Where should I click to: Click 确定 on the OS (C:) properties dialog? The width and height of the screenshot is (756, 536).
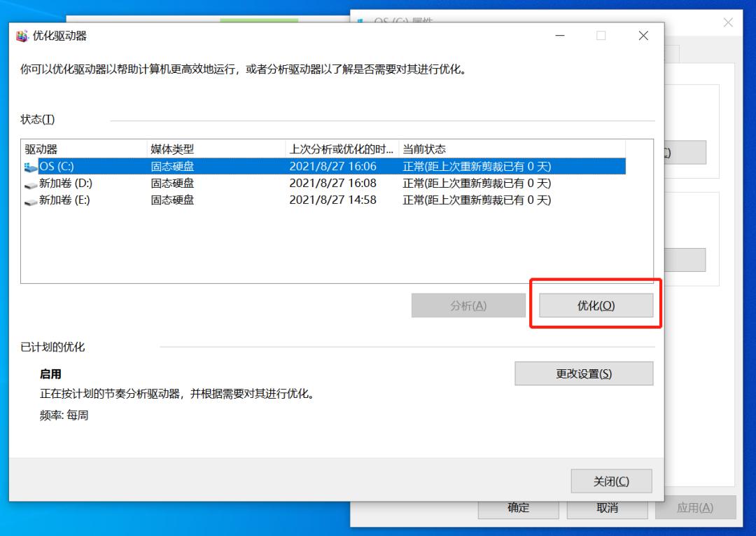coord(518,509)
